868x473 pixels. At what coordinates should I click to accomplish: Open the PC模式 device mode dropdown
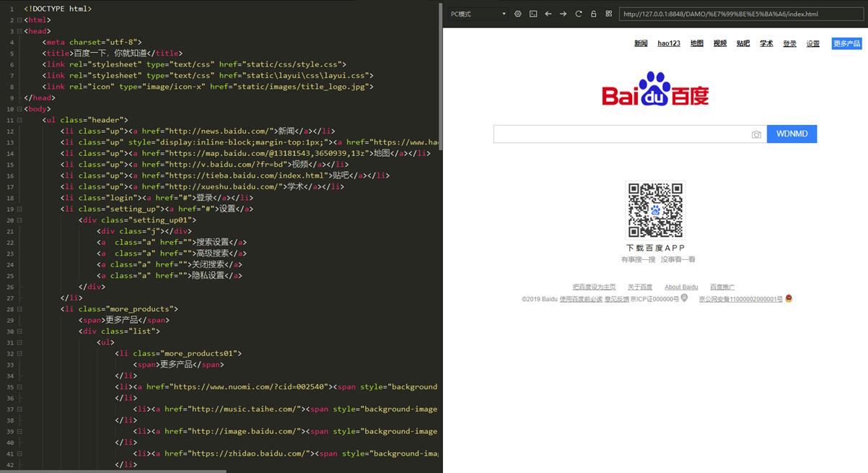coord(478,14)
